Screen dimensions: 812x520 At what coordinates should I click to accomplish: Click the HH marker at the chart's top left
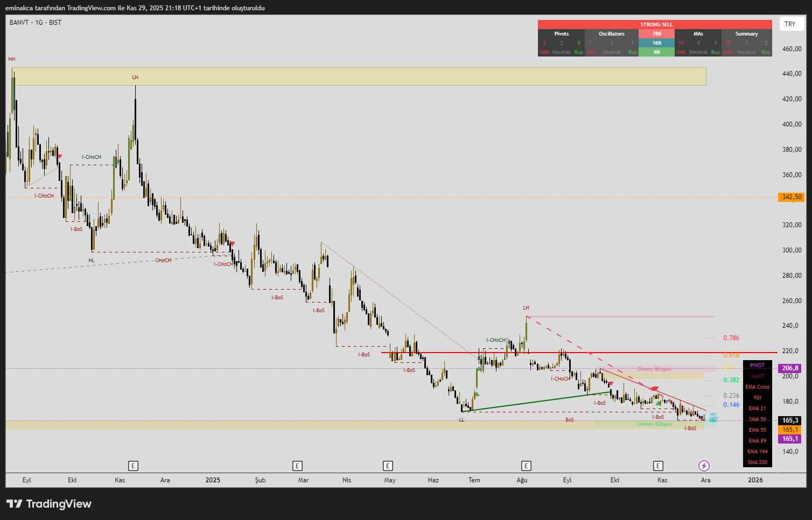[x=12, y=59]
